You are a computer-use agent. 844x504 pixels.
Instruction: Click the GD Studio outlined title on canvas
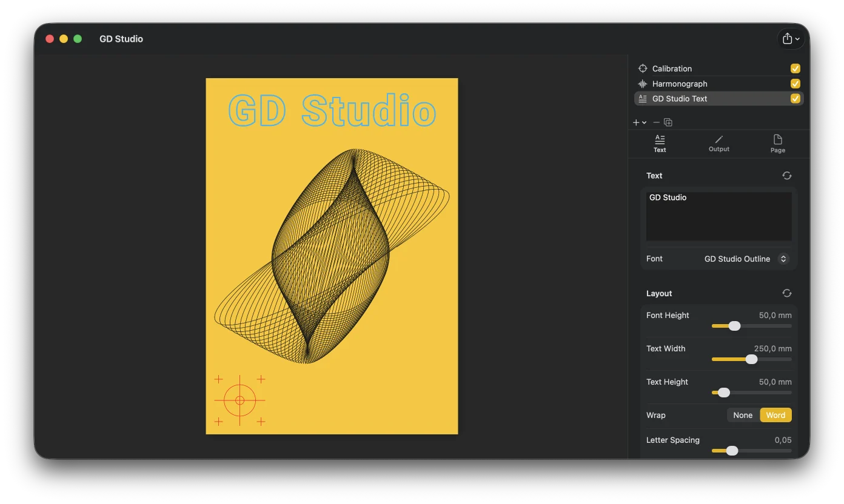332,111
